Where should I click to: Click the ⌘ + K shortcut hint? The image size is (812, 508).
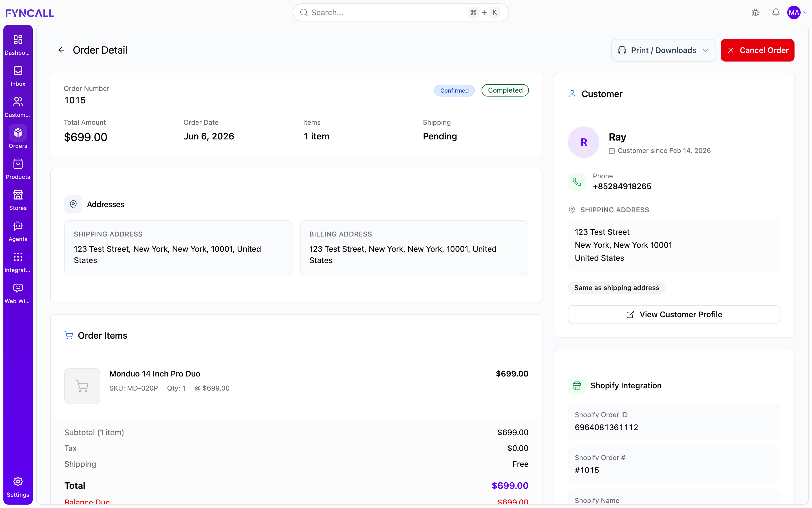(484, 12)
